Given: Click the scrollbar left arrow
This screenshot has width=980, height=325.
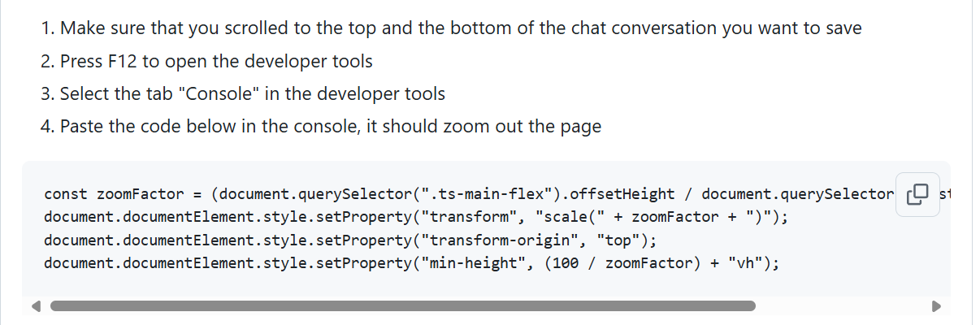Looking at the screenshot, I should 37,306.
